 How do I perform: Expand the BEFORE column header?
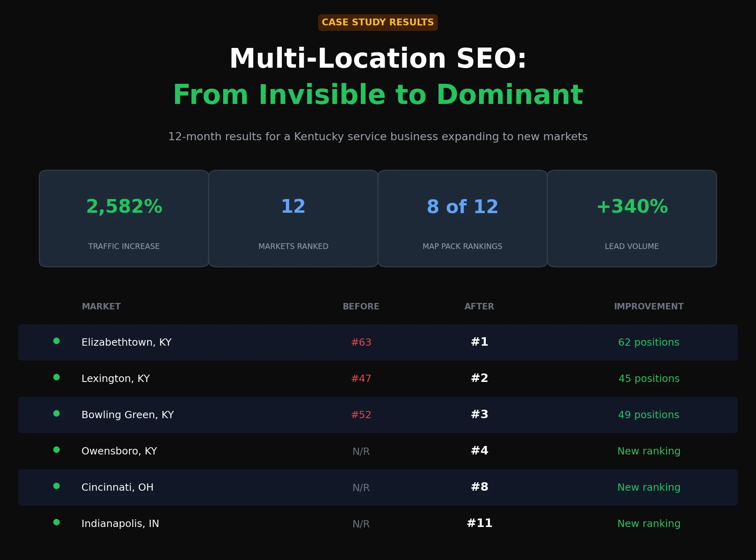(361, 306)
